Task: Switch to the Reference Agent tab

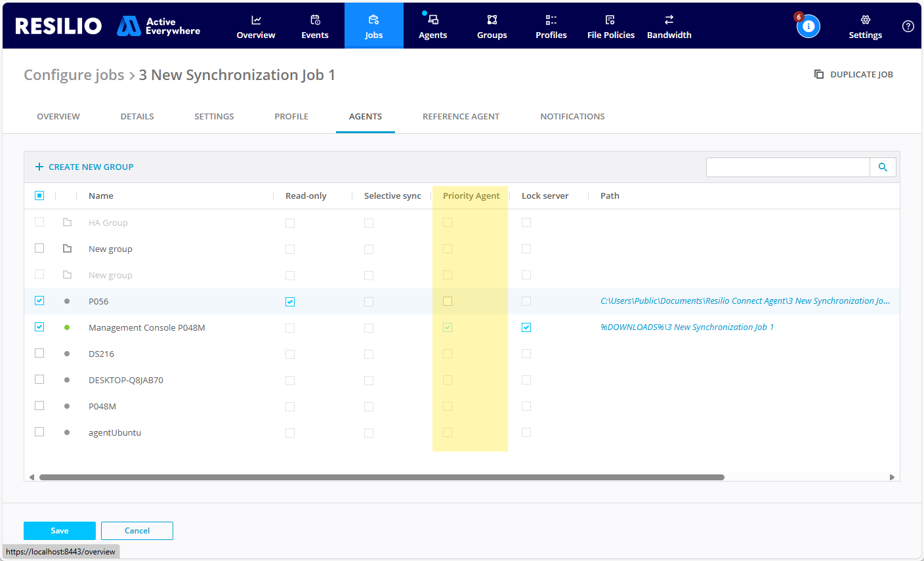Action: coord(461,117)
